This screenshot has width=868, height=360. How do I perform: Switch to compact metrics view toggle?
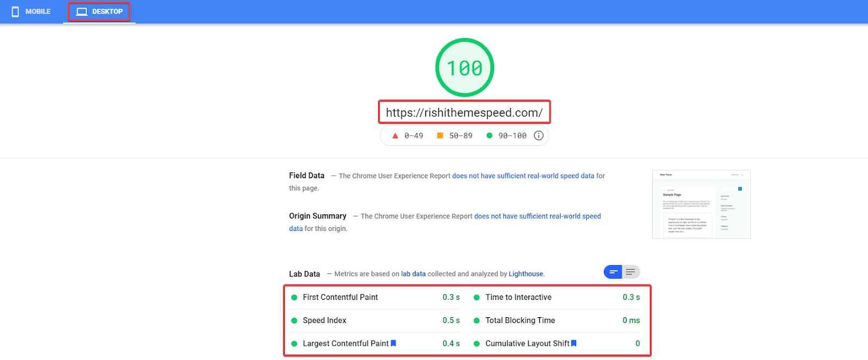(613, 272)
